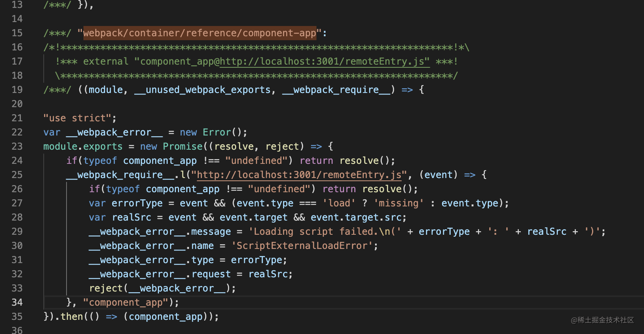
Task: Click line number 34 in gutter
Action: pyautogui.click(x=17, y=302)
